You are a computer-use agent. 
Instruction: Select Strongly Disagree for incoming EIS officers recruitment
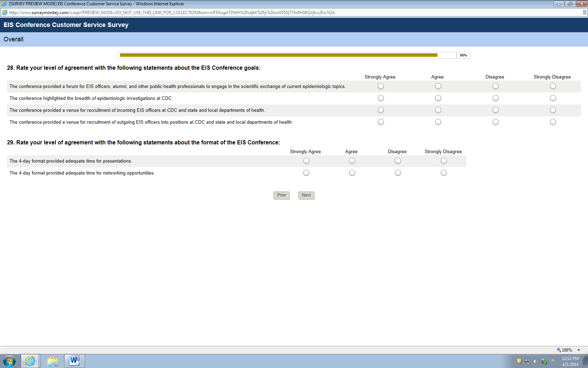[553, 110]
